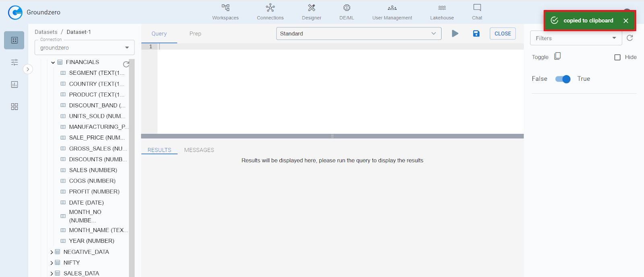Switch the False/True toggle
This screenshot has width=644, height=277.
[x=563, y=79]
